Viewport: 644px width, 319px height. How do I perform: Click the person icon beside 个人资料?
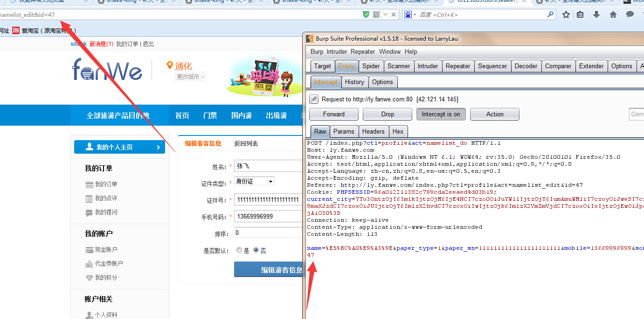[x=89, y=315]
